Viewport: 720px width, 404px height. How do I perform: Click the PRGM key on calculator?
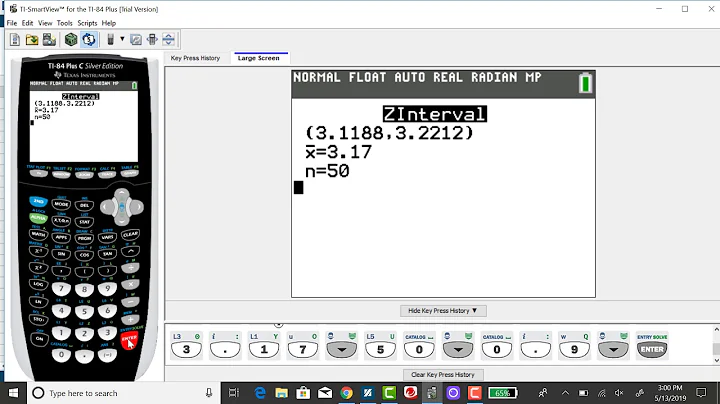point(84,239)
